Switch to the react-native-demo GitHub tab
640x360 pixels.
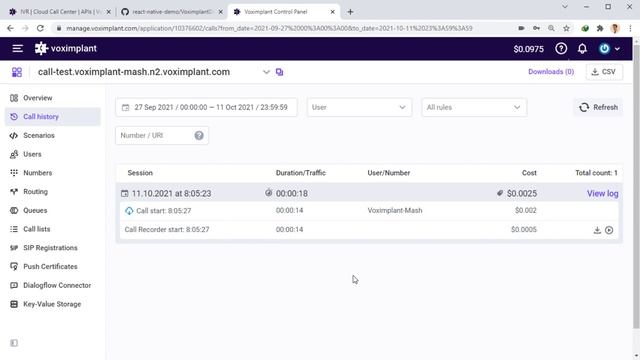pyautogui.click(x=171, y=12)
